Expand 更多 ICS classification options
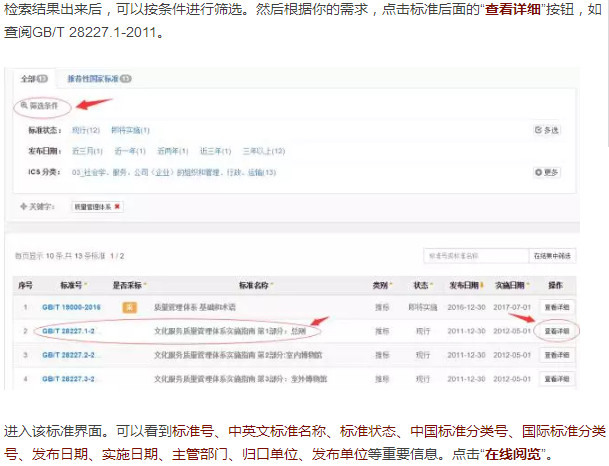The height and width of the screenshot is (466, 609). coord(547,172)
